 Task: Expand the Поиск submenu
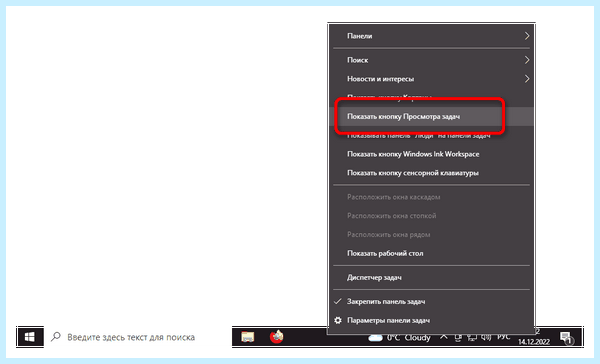431,60
